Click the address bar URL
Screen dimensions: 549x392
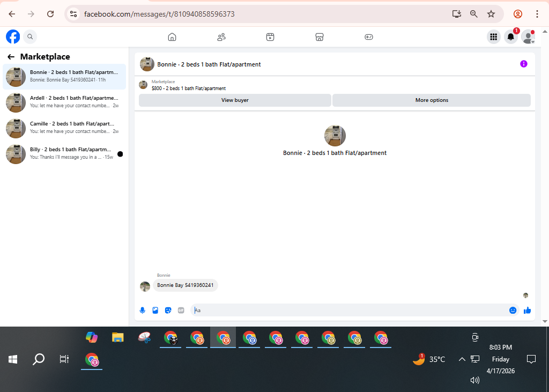(x=159, y=14)
